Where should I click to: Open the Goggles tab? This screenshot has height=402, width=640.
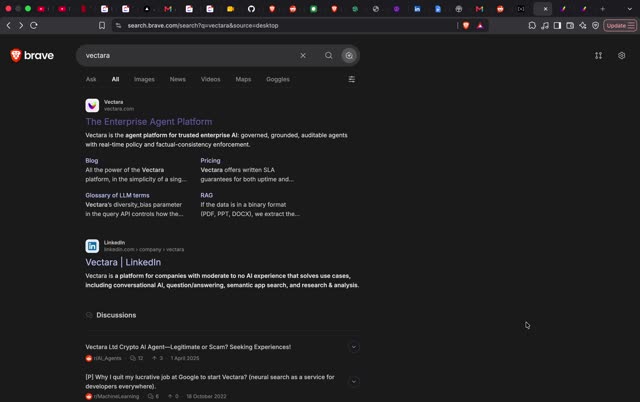click(x=278, y=79)
